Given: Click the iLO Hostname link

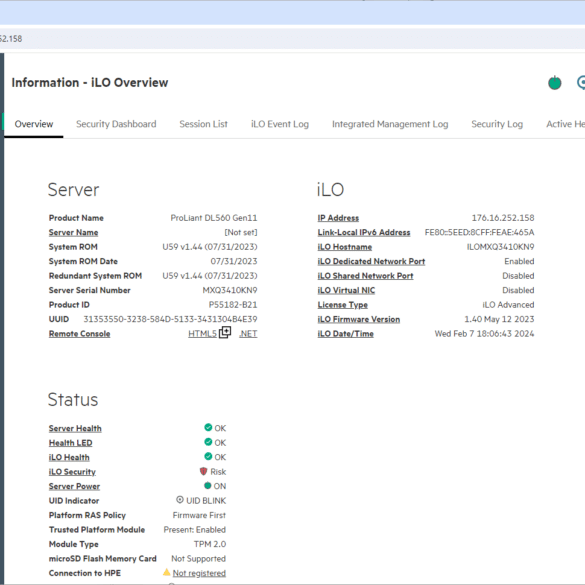Looking at the screenshot, I should pyautogui.click(x=345, y=247).
